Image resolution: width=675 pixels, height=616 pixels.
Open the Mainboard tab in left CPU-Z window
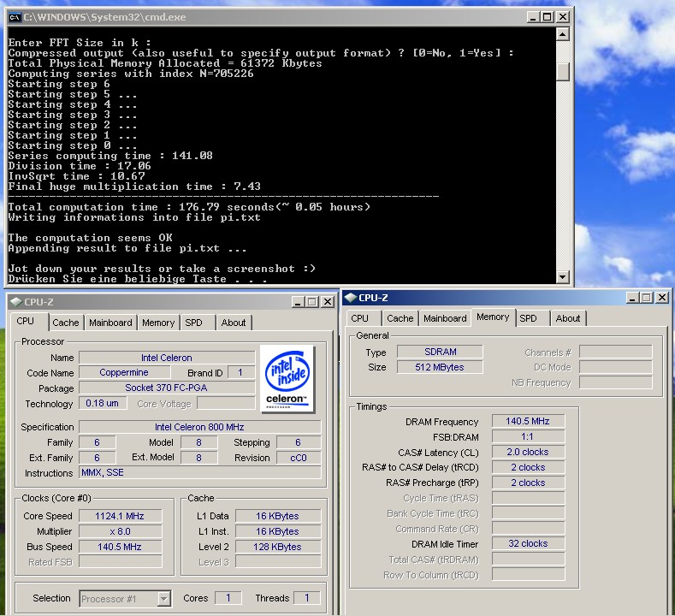coord(110,323)
